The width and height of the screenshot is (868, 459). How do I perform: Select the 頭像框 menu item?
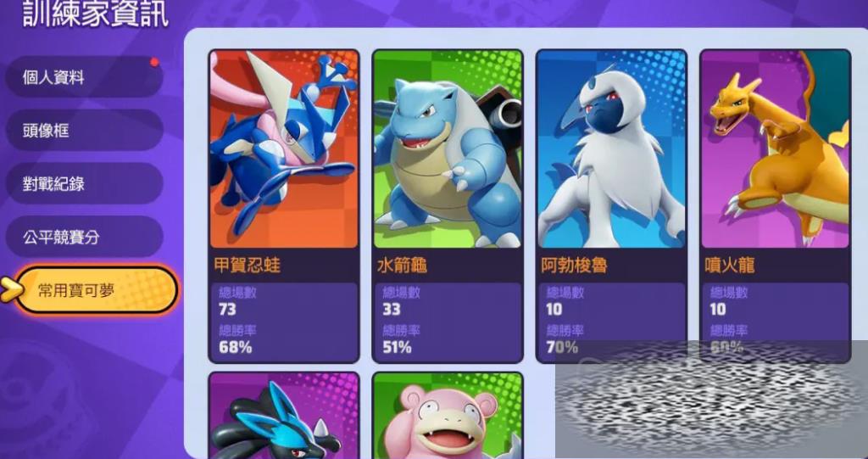click(84, 131)
